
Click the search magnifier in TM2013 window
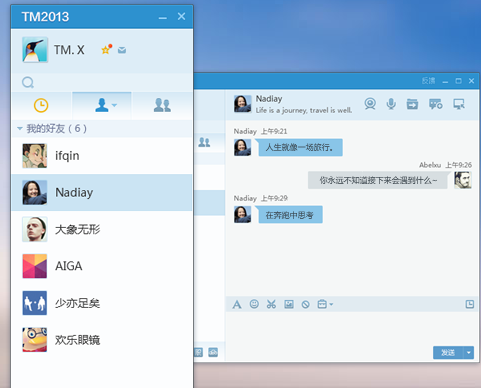pos(28,82)
